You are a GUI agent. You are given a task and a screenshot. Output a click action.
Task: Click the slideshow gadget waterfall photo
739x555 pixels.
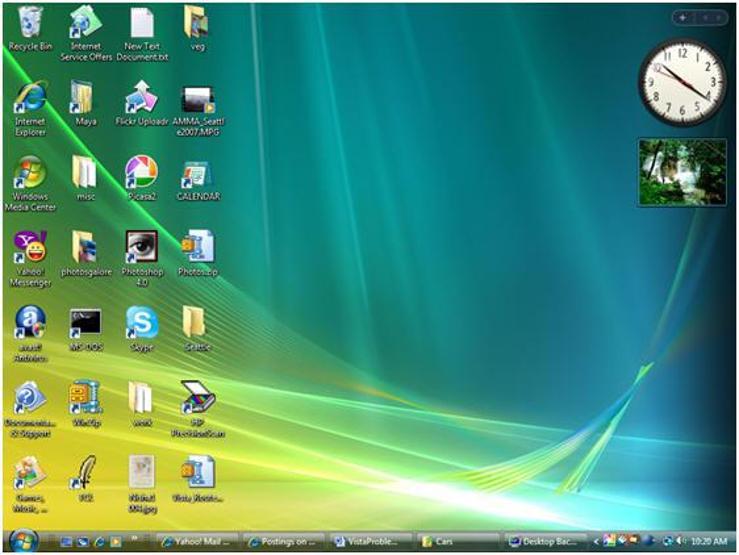682,172
